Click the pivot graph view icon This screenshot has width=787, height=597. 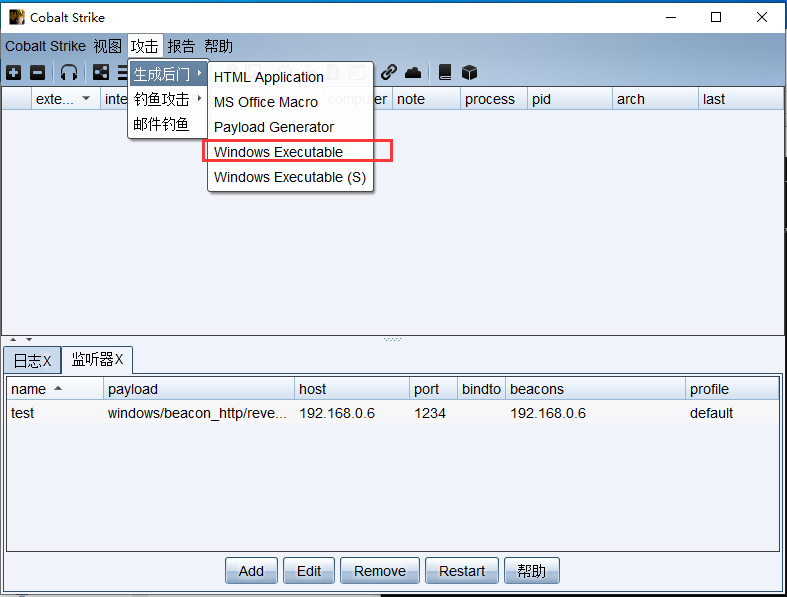pyautogui.click(x=101, y=72)
